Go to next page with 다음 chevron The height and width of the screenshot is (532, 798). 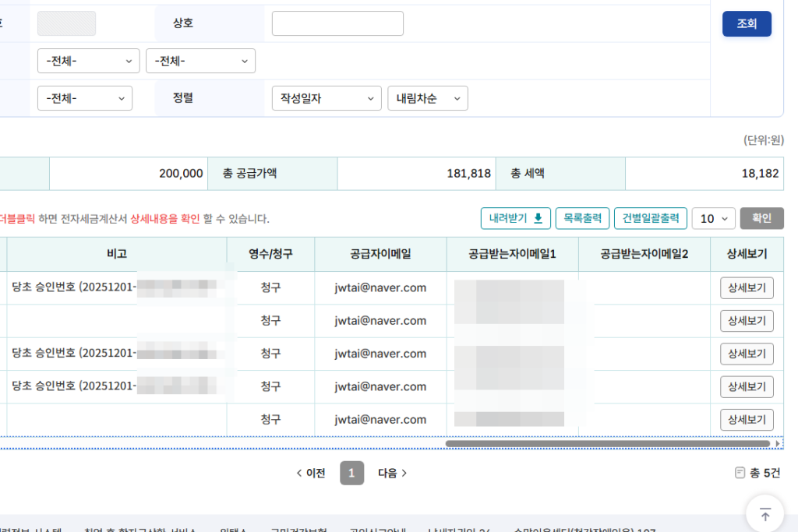click(393, 473)
